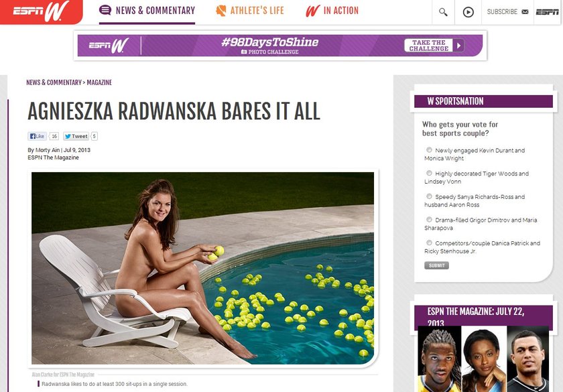
Task: Submit the SportsNation poll vote
Action: [436, 265]
